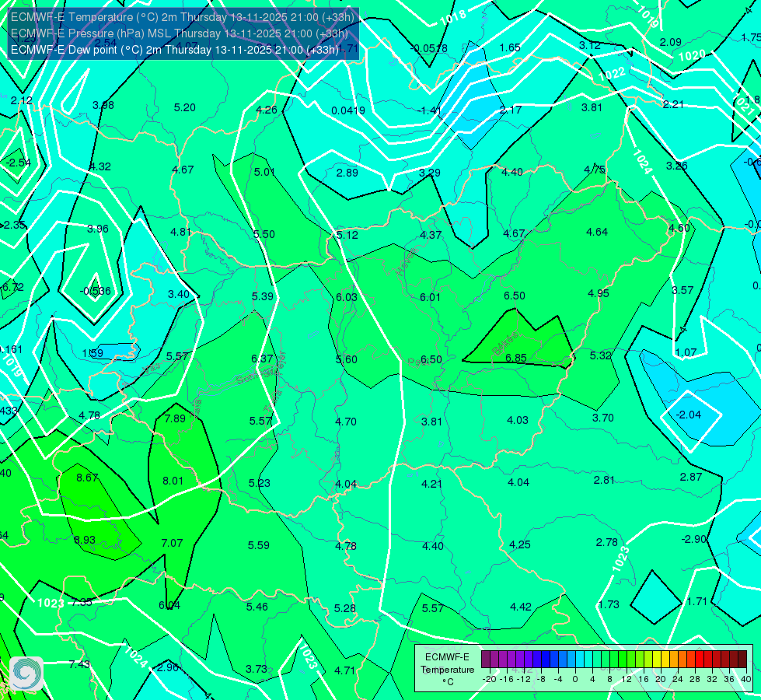This screenshot has height=700, width=761.
Task: Click the 2.78 dew point value
Action: [x=606, y=542]
